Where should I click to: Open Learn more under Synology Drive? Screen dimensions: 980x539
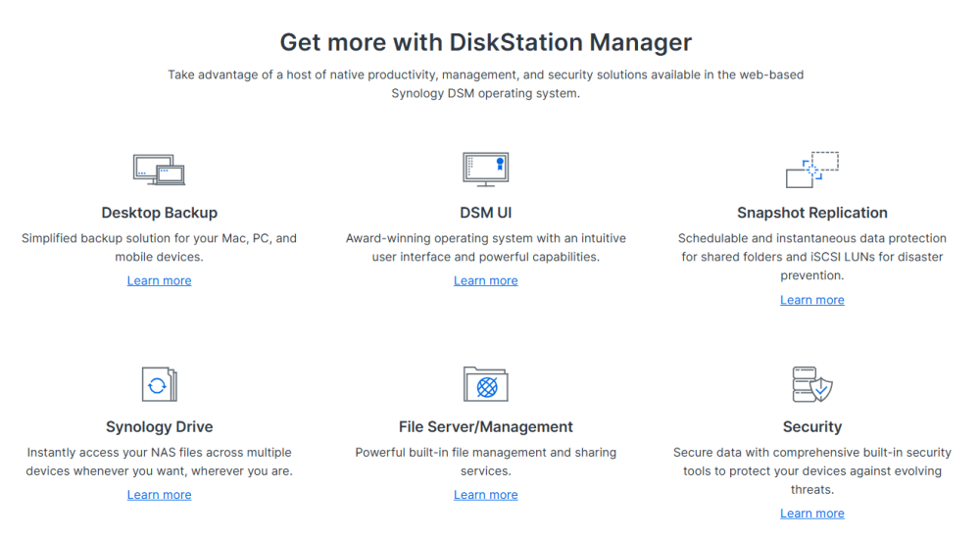pos(160,495)
